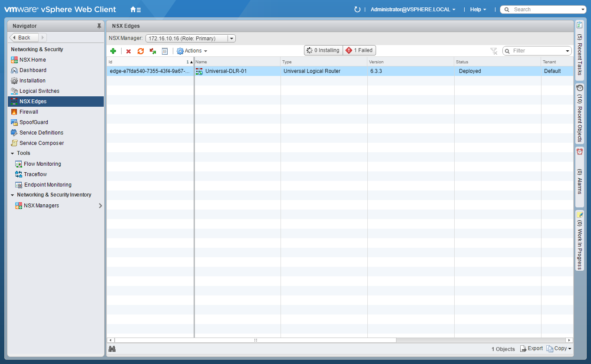Image resolution: width=591 pixels, height=364 pixels.
Task: Collapse the Tools section
Action: tap(13, 154)
